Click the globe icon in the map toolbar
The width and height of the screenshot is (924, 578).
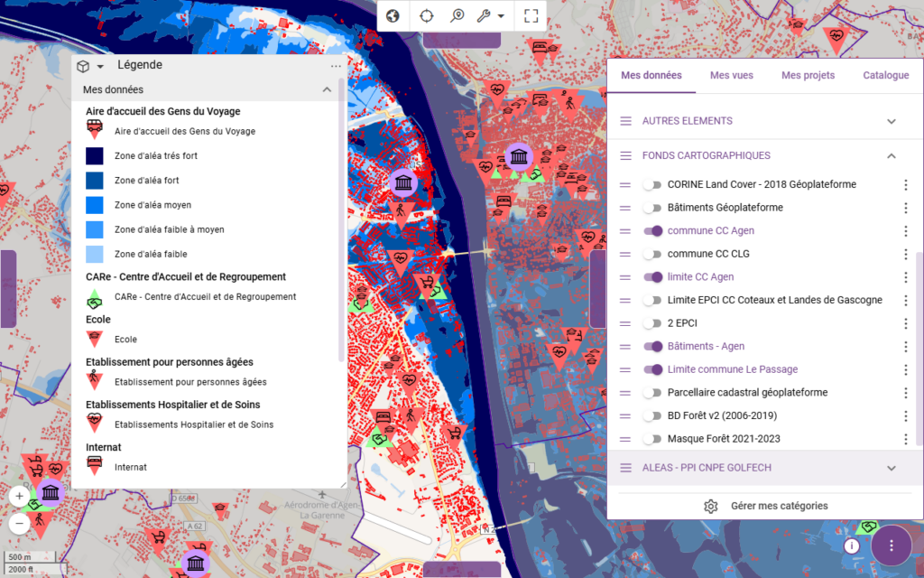click(393, 16)
